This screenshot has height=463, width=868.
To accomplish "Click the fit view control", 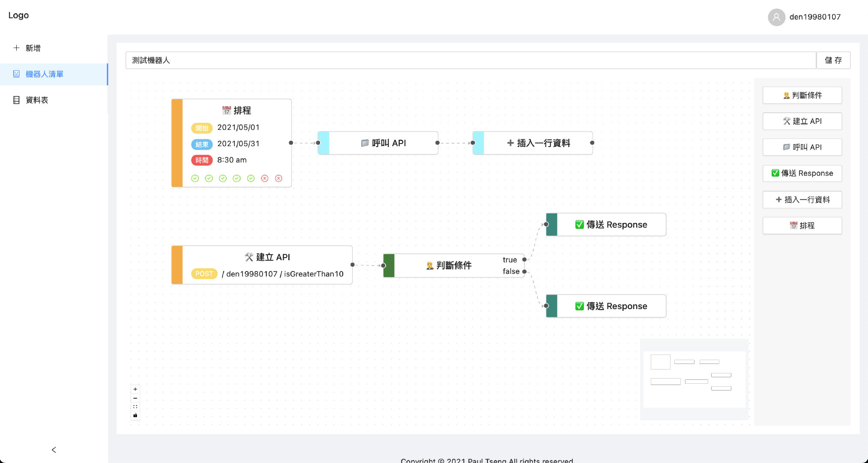I will pos(135,407).
